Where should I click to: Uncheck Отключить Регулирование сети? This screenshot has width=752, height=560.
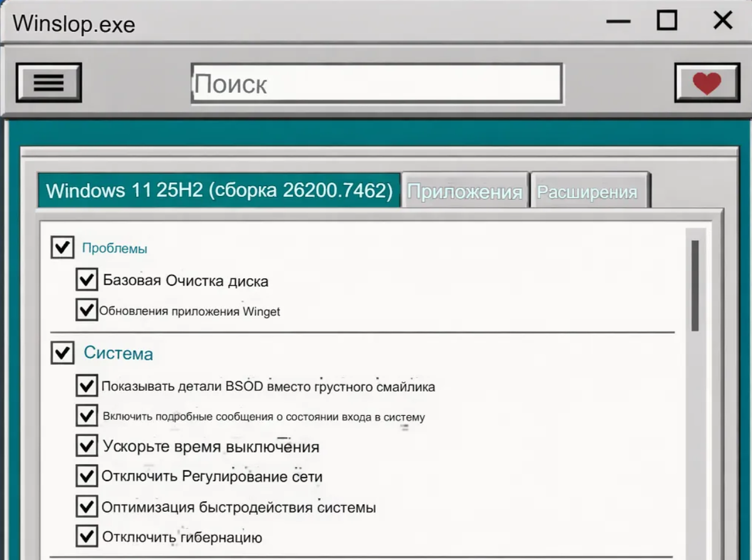coord(87,475)
